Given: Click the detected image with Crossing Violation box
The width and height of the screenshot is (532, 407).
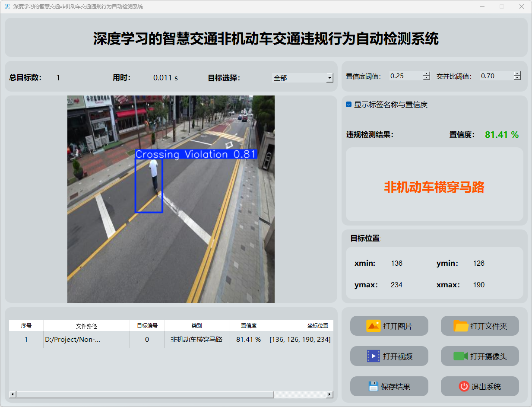Looking at the screenshot, I should pos(171,199).
